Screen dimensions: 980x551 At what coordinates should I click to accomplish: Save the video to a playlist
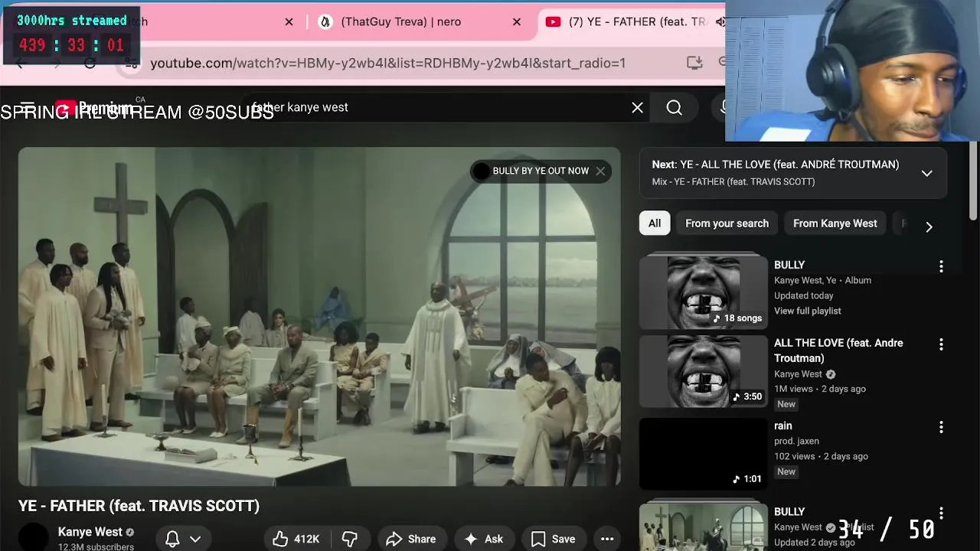(x=554, y=539)
